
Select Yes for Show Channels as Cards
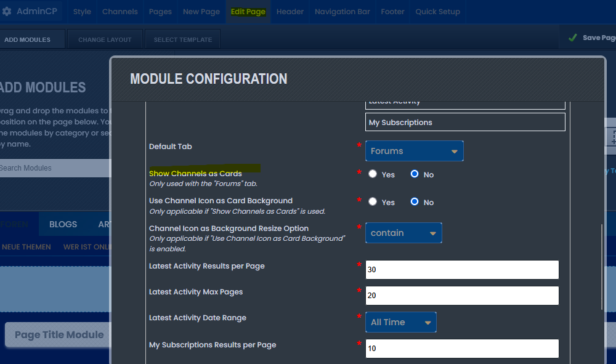373,174
